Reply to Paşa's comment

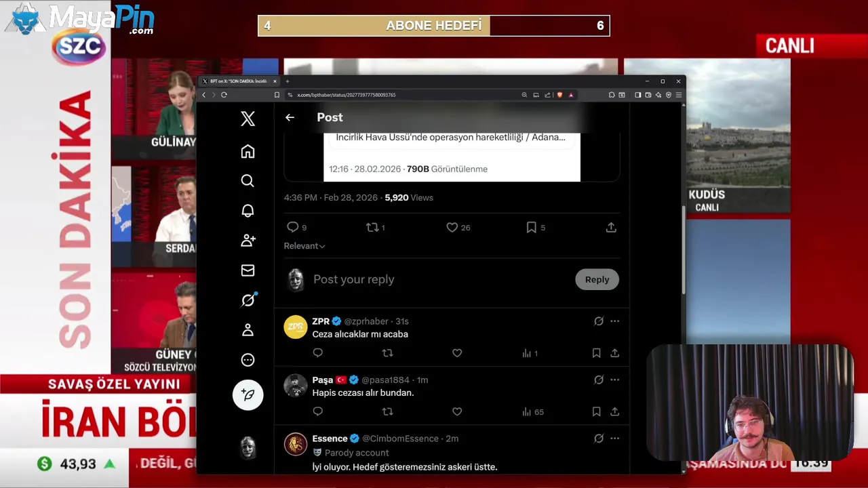[x=318, y=411]
